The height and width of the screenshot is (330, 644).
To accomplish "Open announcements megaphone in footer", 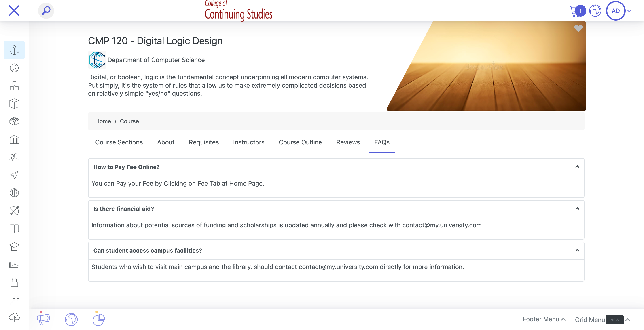I will coord(43,319).
